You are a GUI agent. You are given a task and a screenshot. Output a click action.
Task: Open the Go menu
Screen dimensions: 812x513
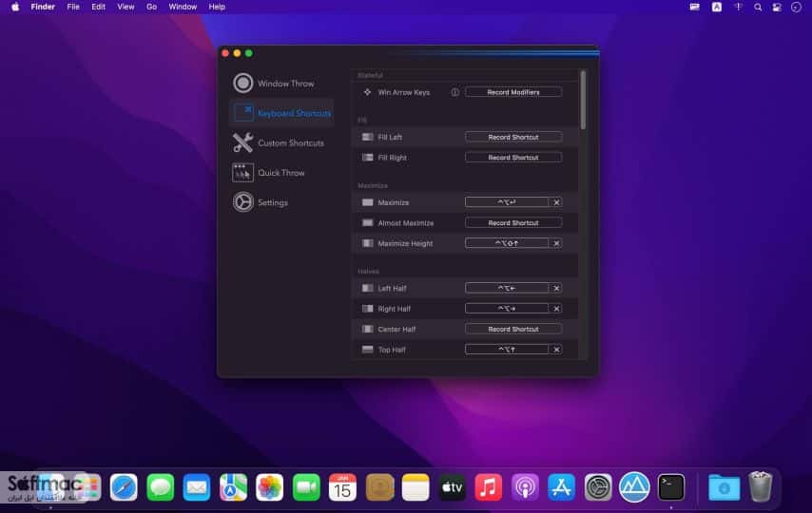click(x=151, y=7)
